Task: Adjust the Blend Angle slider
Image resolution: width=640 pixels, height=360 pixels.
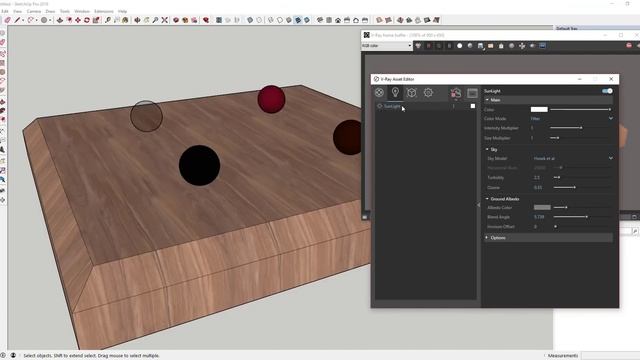Action: [x=587, y=217]
